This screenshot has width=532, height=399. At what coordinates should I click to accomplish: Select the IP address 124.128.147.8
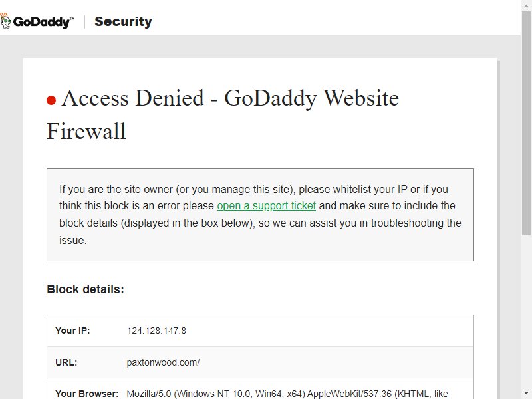156,331
